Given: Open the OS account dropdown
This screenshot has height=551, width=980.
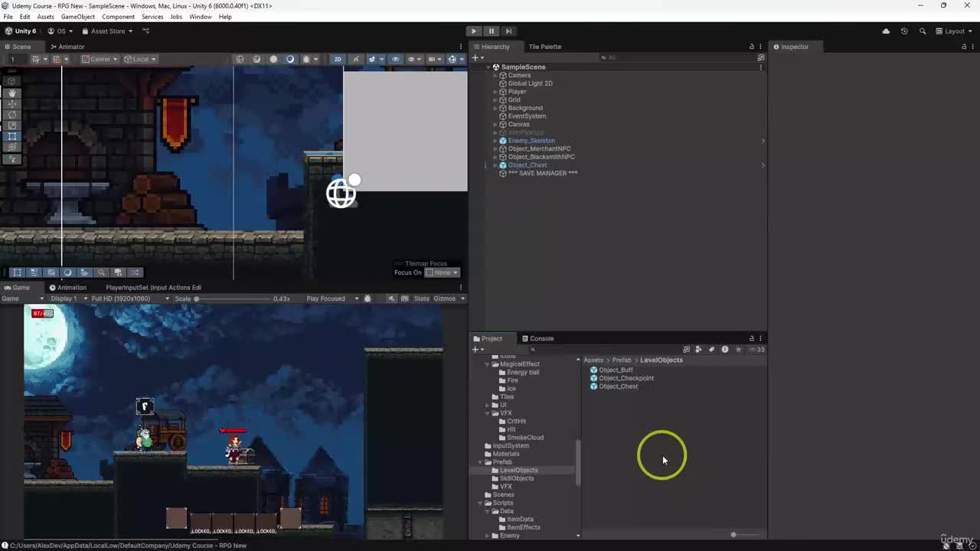Looking at the screenshot, I should [x=60, y=31].
